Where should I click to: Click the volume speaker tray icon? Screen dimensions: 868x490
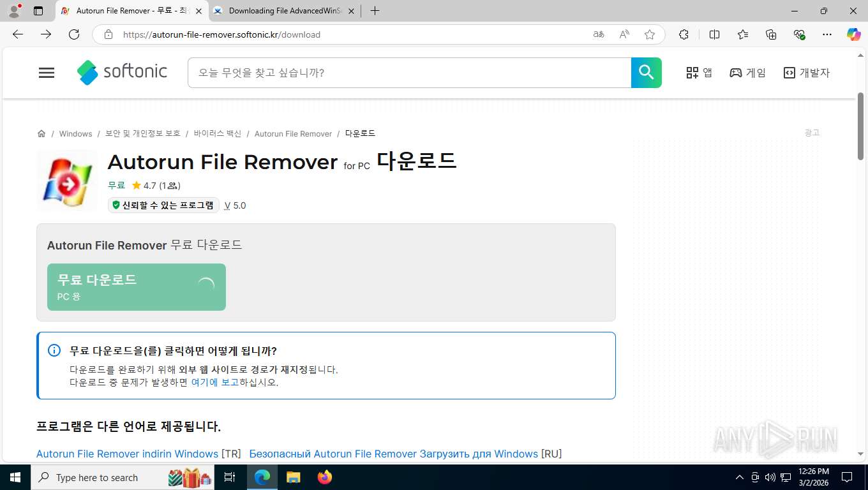(770, 477)
